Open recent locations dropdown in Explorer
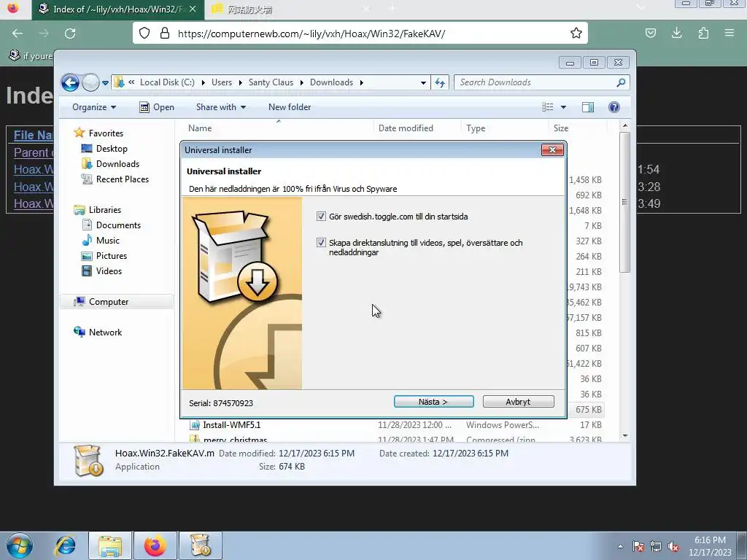The image size is (747, 560). tap(105, 83)
